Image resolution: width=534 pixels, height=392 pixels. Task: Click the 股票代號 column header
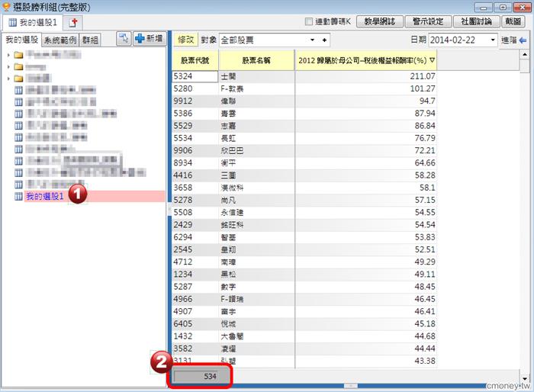(195, 60)
